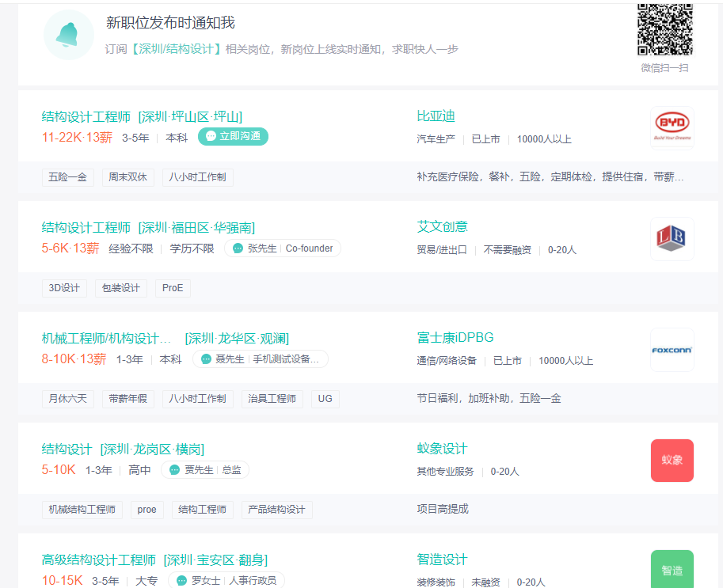The height and width of the screenshot is (588, 723).
Task: Click chat icon next to 张先生
Action: (x=238, y=248)
